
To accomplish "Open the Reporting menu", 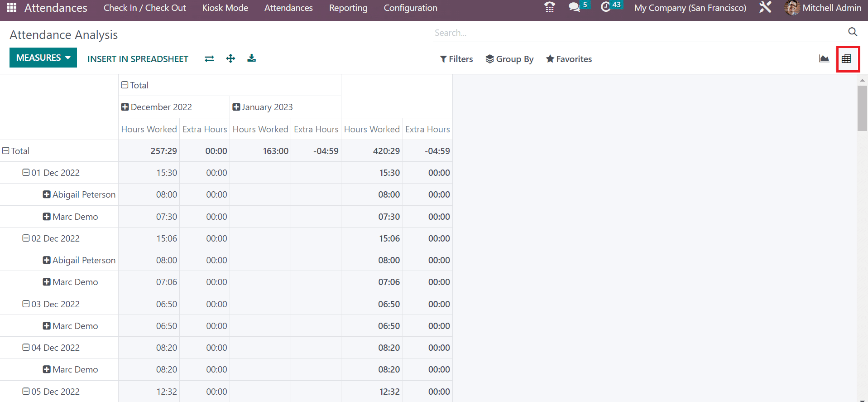I will [x=348, y=8].
